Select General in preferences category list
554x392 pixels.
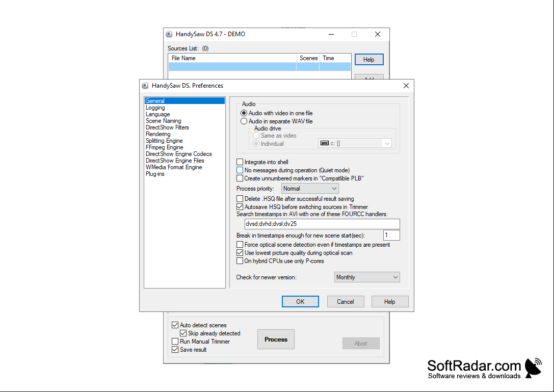[x=184, y=101]
